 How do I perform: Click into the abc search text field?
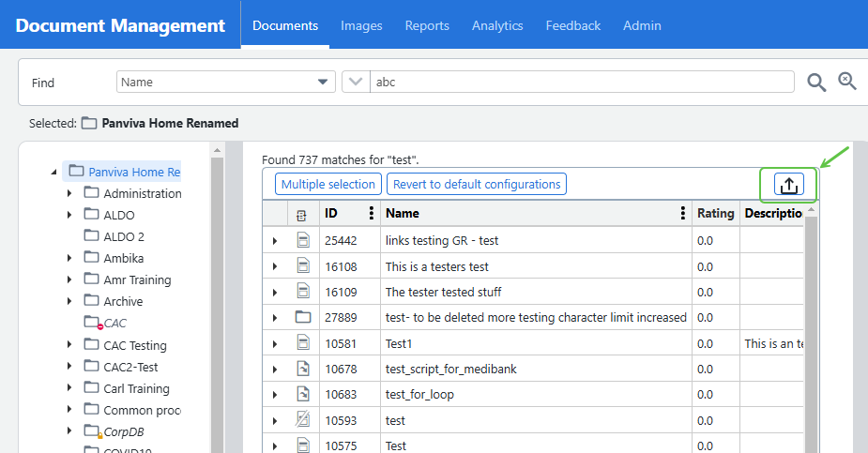tap(582, 83)
